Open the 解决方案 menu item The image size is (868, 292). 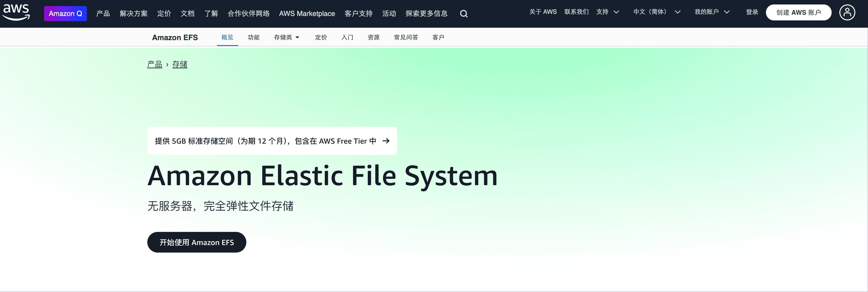click(x=133, y=13)
